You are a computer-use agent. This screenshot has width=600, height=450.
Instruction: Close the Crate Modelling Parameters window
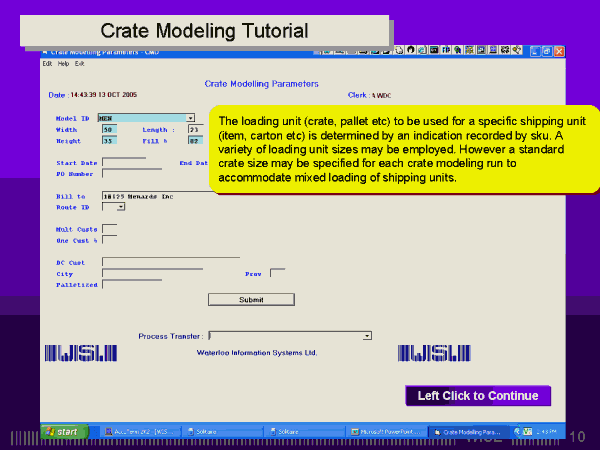(559, 51)
